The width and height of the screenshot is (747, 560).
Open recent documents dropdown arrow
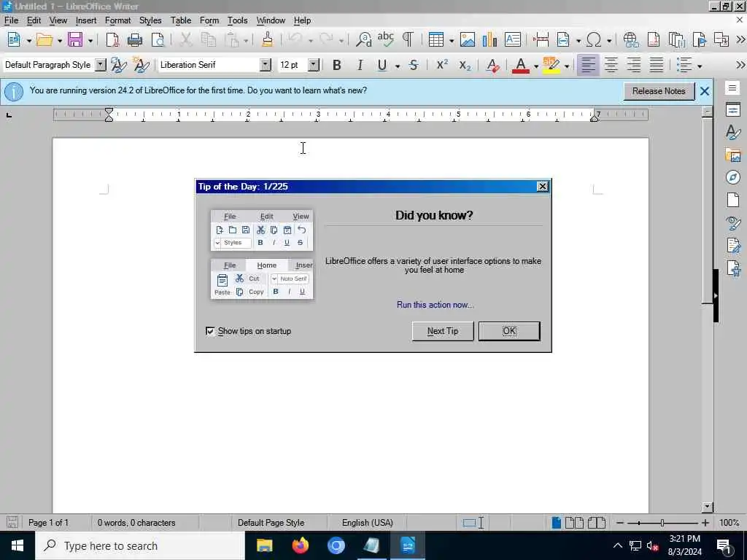60,41
